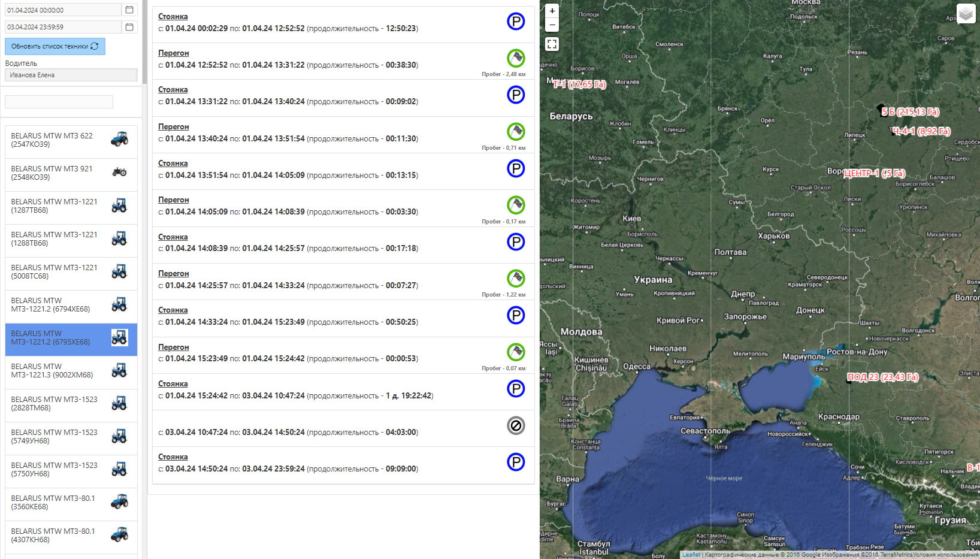This screenshot has width=980, height=559.
Task: Click parking icon of the last Стоянка entry
Action: tap(516, 462)
